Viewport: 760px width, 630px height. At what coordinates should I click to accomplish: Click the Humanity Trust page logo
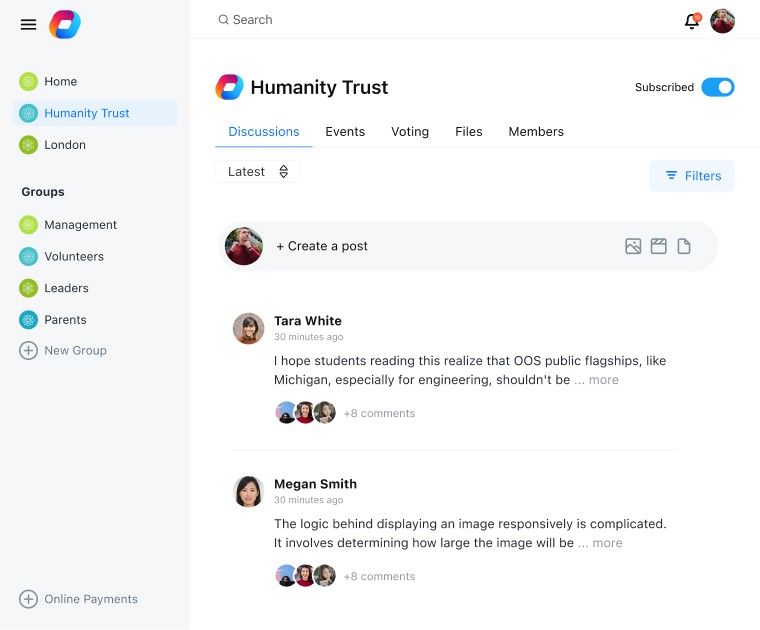click(x=229, y=87)
